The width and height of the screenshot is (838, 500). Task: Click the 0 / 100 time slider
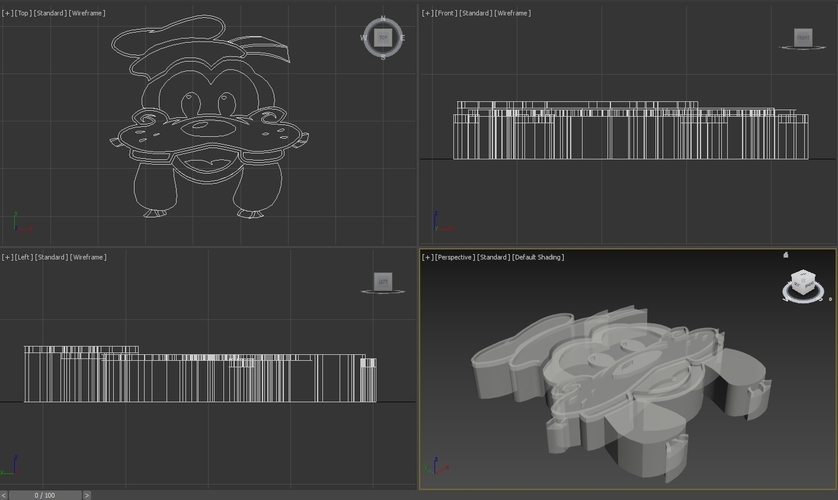(45, 495)
